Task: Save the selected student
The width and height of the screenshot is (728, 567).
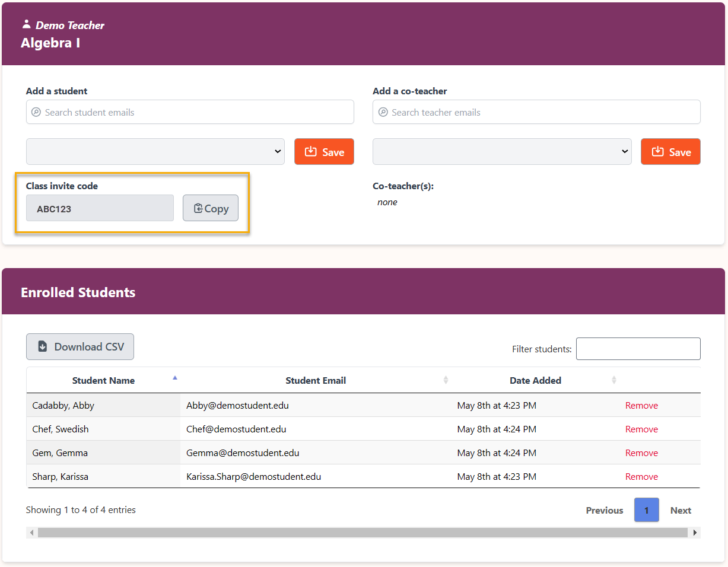Action: click(324, 152)
